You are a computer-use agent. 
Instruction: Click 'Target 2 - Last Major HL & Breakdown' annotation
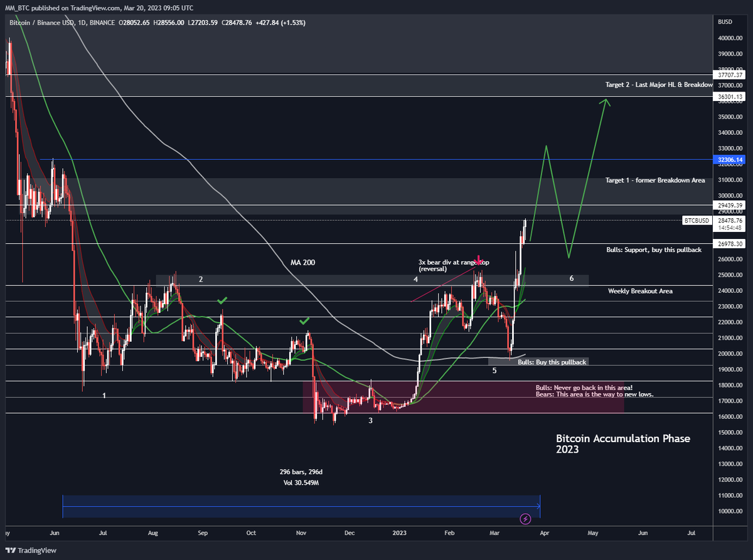[x=659, y=85]
